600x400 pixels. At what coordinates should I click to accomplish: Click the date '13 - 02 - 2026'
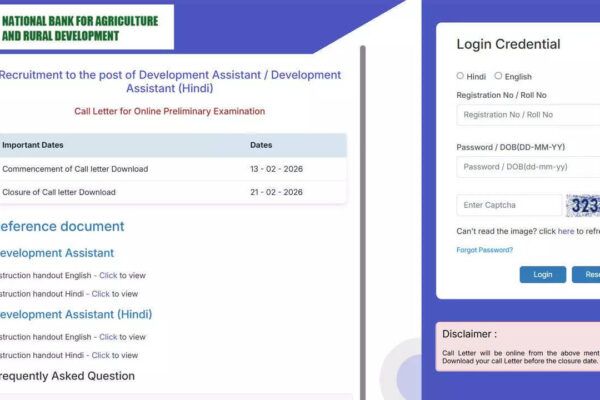pos(276,169)
